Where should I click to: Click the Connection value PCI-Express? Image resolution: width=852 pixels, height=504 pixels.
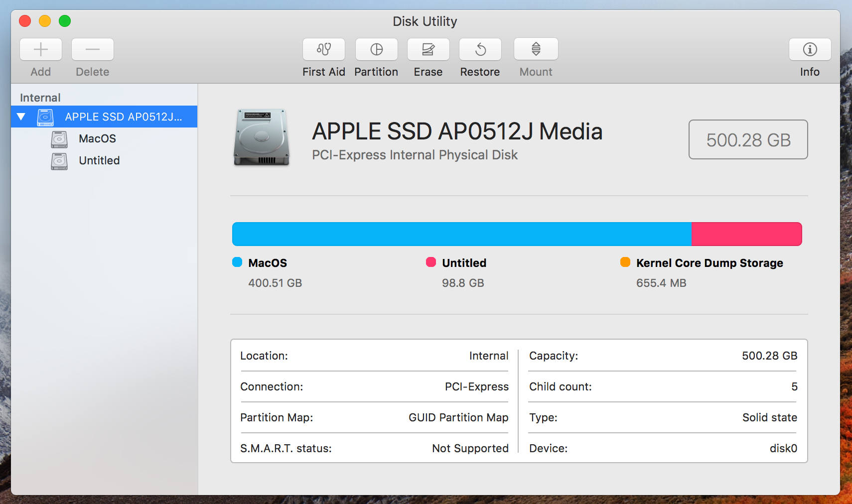[x=477, y=386]
